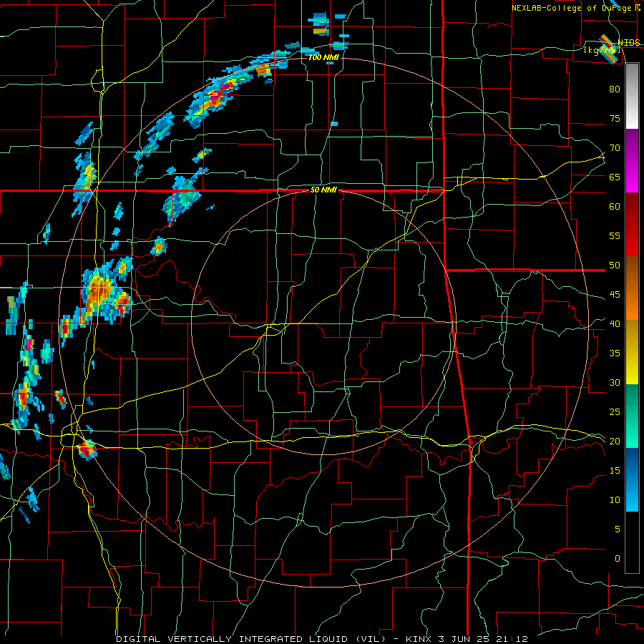Click the NIDS label above the legend
Image resolution: width=644 pixels, height=644 pixels.
coord(629,43)
